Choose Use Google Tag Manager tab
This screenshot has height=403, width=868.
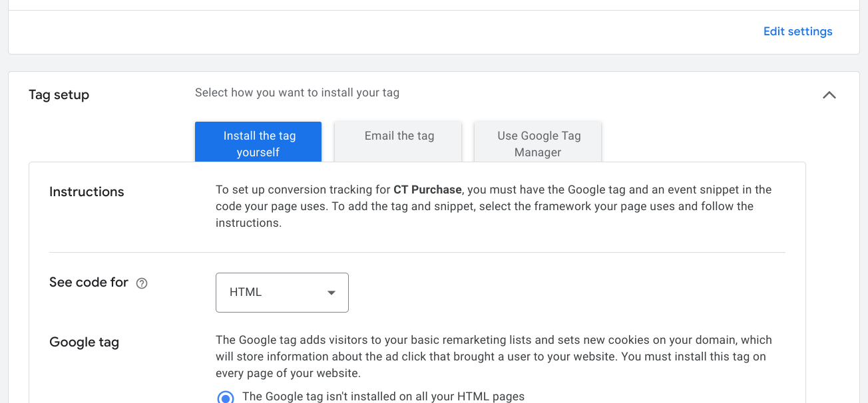(538, 142)
